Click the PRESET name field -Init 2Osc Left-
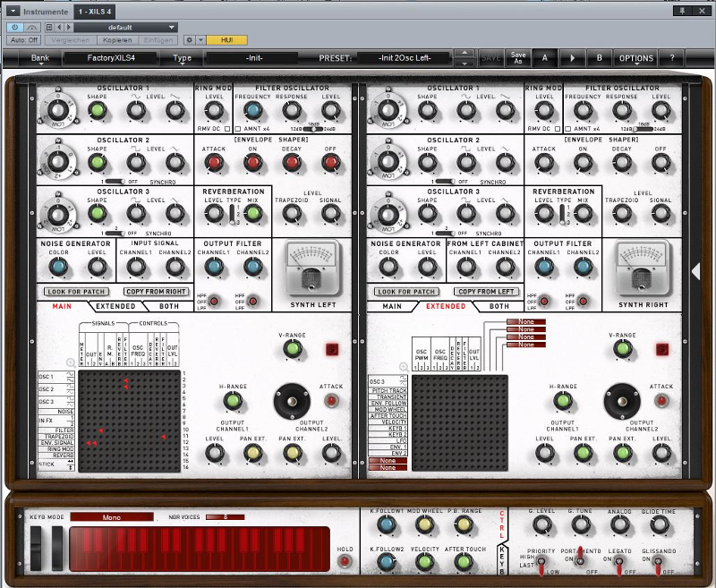Image resolution: width=716 pixels, height=588 pixels. [x=405, y=58]
